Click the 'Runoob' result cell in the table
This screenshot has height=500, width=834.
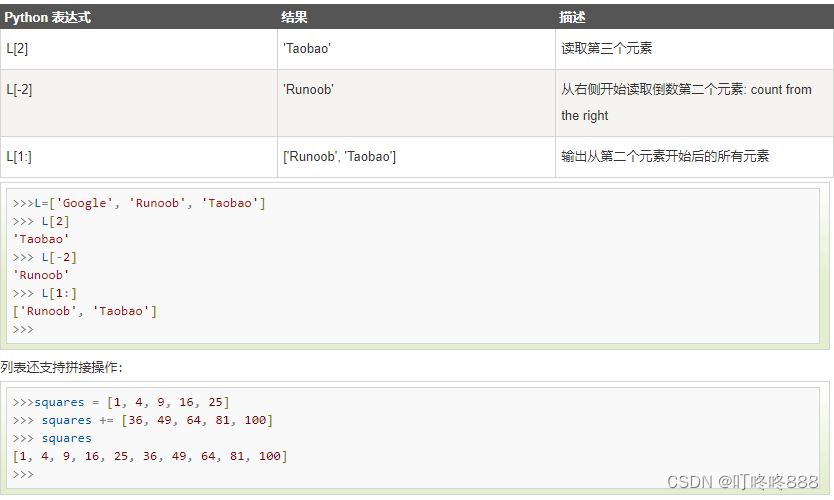[x=416, y=103]
